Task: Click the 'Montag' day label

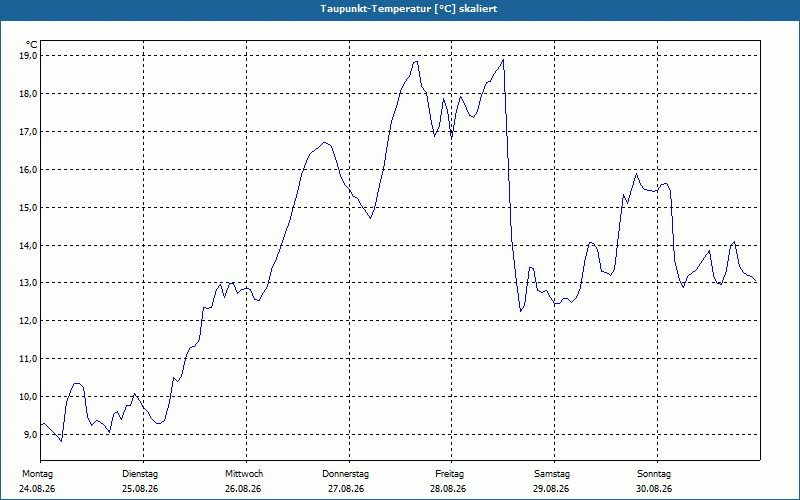Action: (37, 474)
